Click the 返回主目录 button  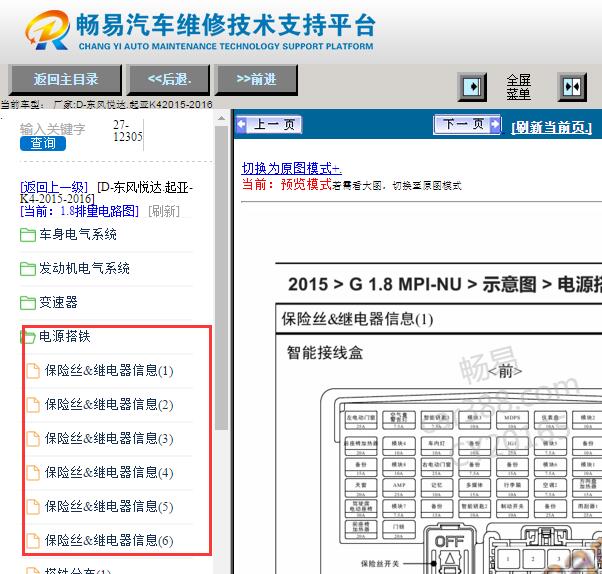coord(65,79)
